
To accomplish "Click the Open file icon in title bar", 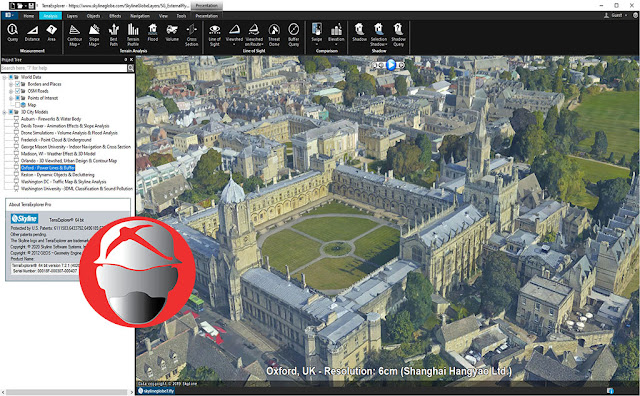I will coord(21,6).
